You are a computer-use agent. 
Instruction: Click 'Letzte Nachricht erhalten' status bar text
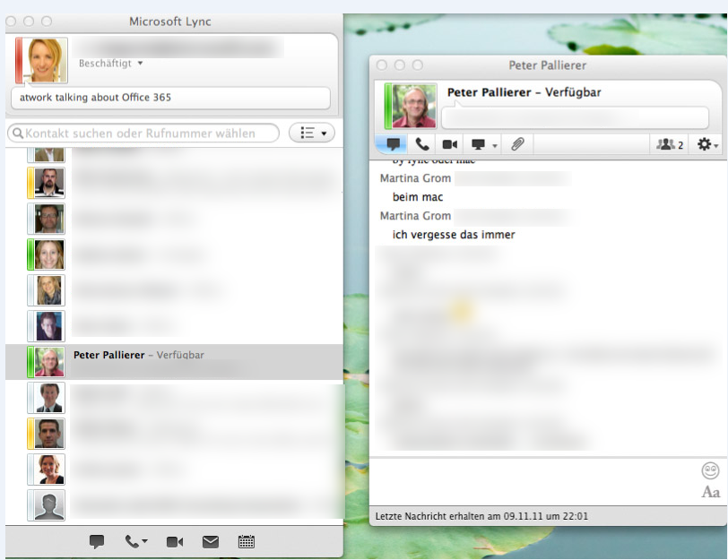pos(481,516)
